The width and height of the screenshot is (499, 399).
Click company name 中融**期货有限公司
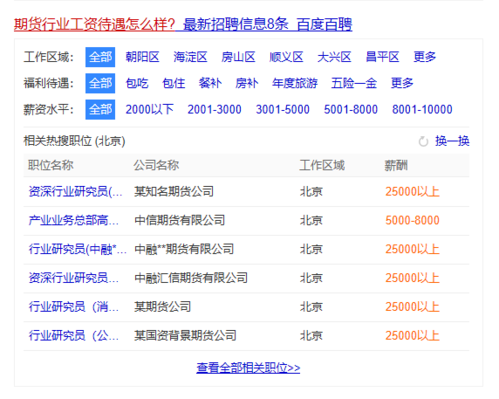tap(184, 249)
